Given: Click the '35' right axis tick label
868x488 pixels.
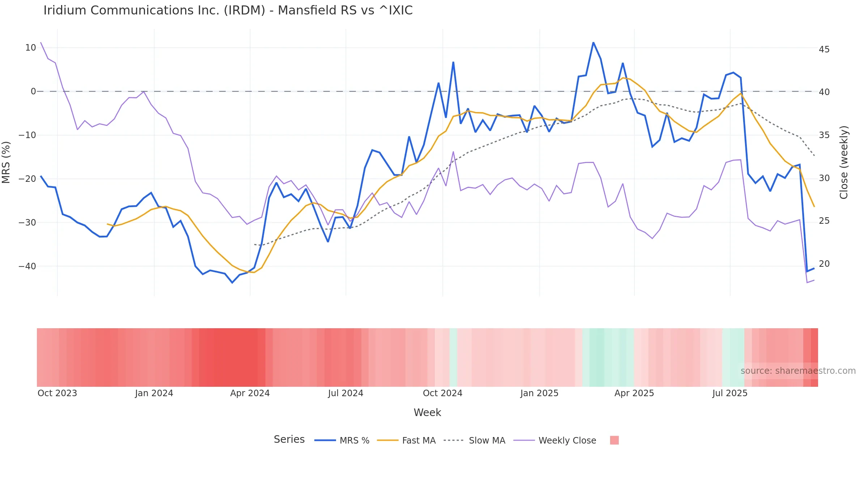Looking at the screenshot, I should [824, 135].
